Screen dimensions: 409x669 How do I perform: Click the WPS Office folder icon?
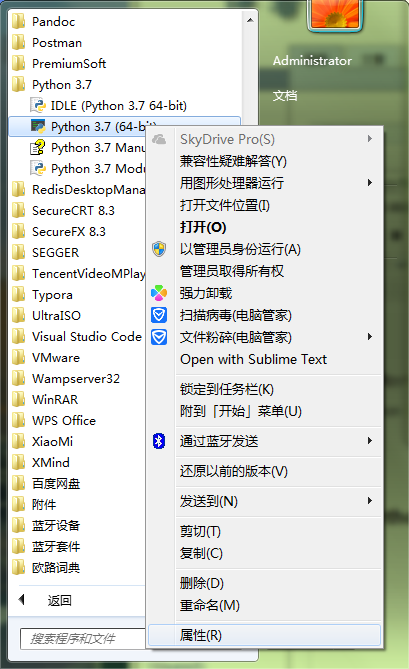(x=18, y=420)
